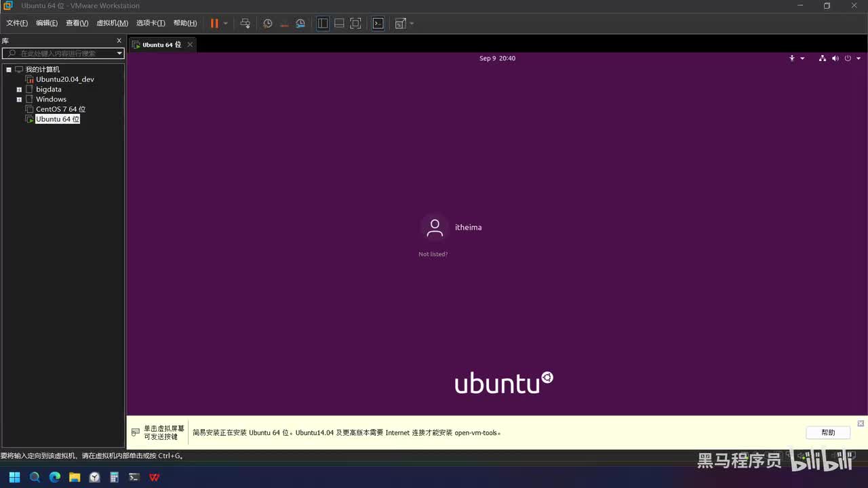Launch Microsoft Edge from the taskbar

55,477
